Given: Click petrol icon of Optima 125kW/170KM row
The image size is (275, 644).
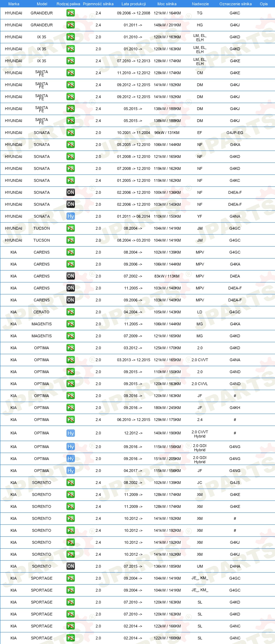Looking at the screenshot, I should coord(71,348).
